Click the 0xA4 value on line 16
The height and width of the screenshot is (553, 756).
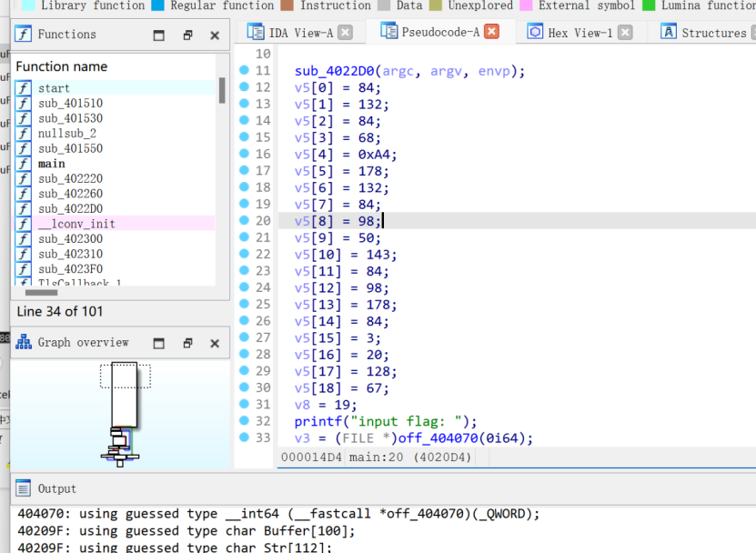(374, 155)
